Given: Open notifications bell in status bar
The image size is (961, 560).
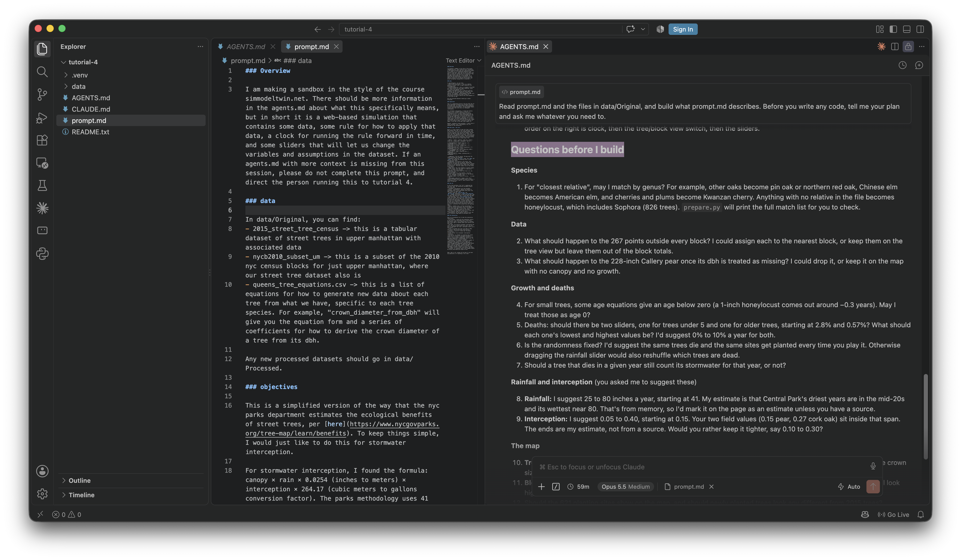Looking at the screenshot, I should [921, 514].
